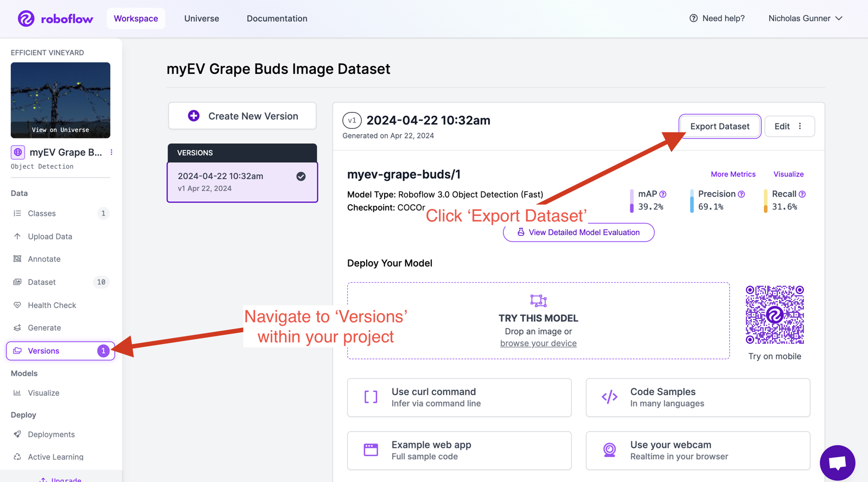Screen dimensions: 868x482
Task: Open Use curl command card
Action: (x=459, y=397)
